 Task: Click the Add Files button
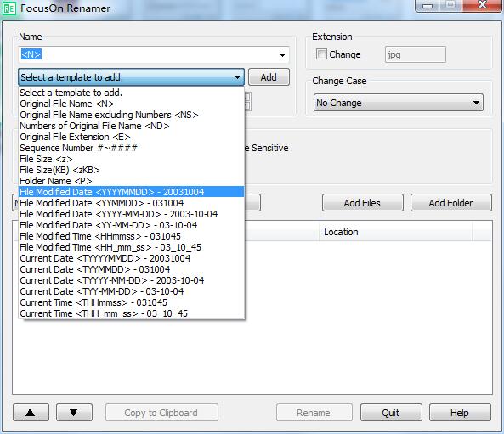click(x=363, y=203)
